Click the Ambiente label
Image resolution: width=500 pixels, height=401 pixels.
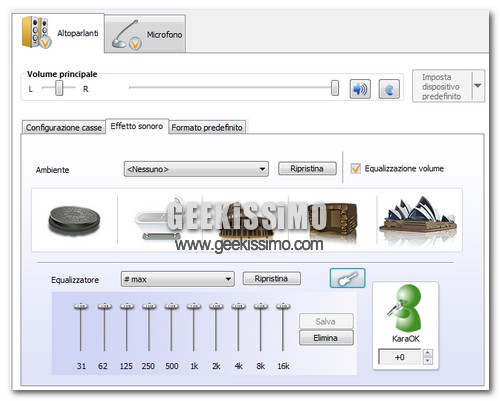pyautogui.click(x=52, y=170)
